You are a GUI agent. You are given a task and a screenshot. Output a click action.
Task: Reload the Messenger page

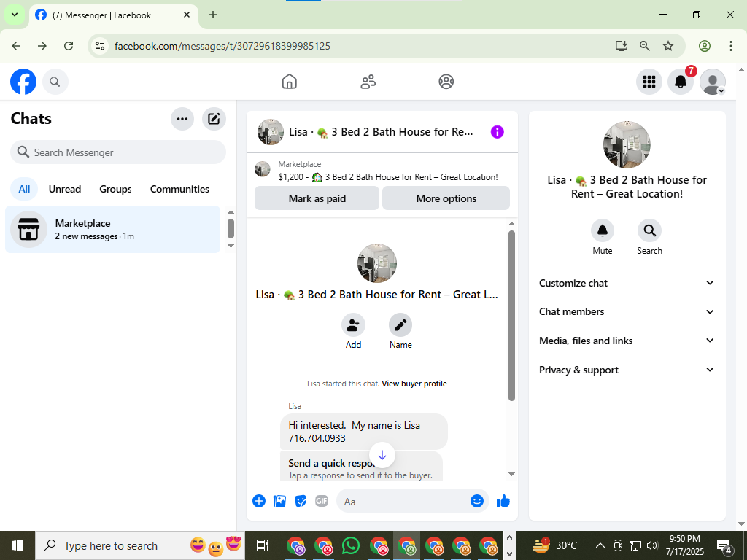tap(69, 46)
